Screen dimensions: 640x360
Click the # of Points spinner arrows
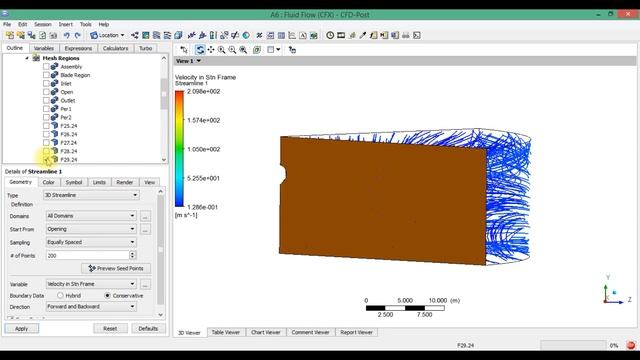(133, 256)
